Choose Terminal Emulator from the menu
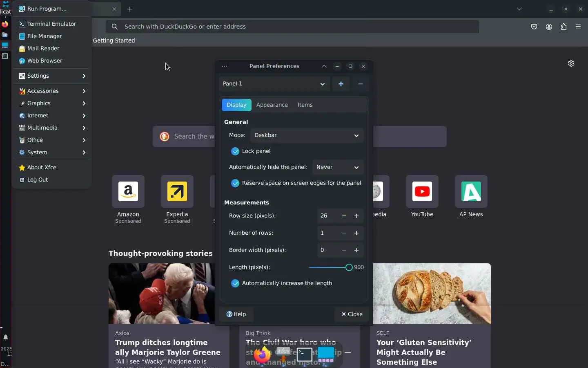 52,24
